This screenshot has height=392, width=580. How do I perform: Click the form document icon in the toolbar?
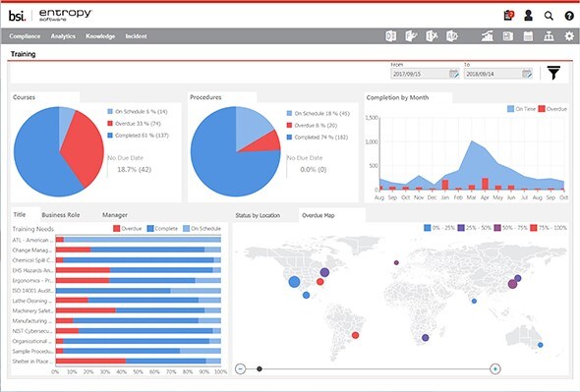click(411, 36)
